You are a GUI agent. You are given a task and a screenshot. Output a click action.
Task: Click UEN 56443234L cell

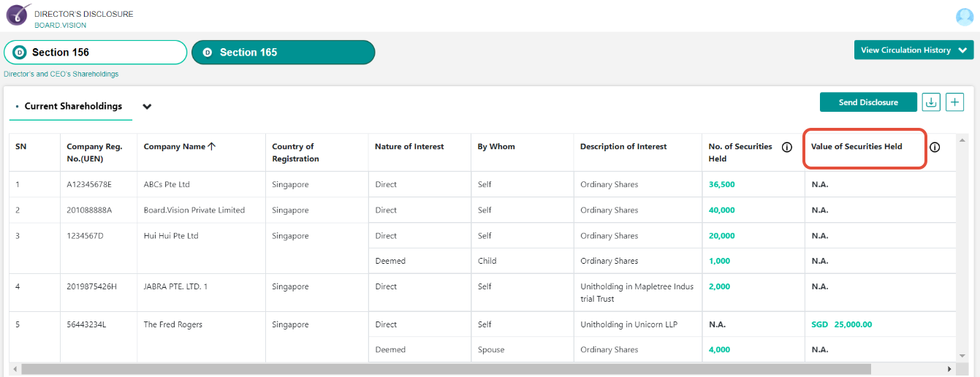(x=99, y=337)
